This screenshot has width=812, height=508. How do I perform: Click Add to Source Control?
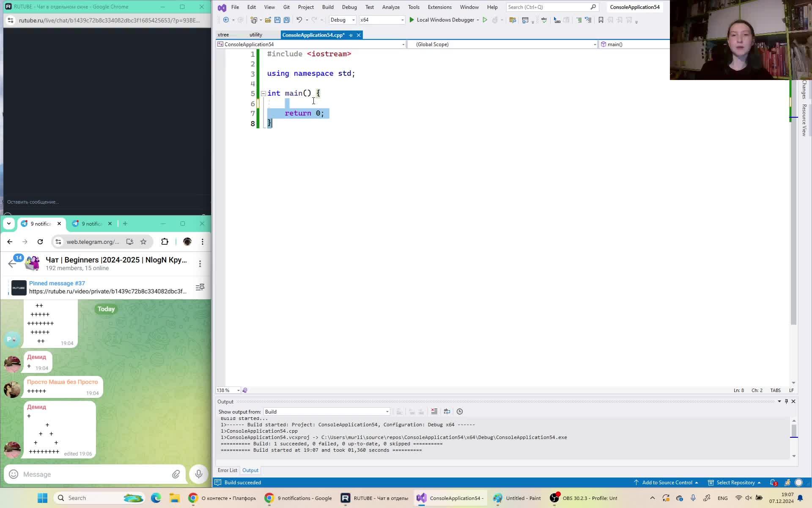pos(667,483)
